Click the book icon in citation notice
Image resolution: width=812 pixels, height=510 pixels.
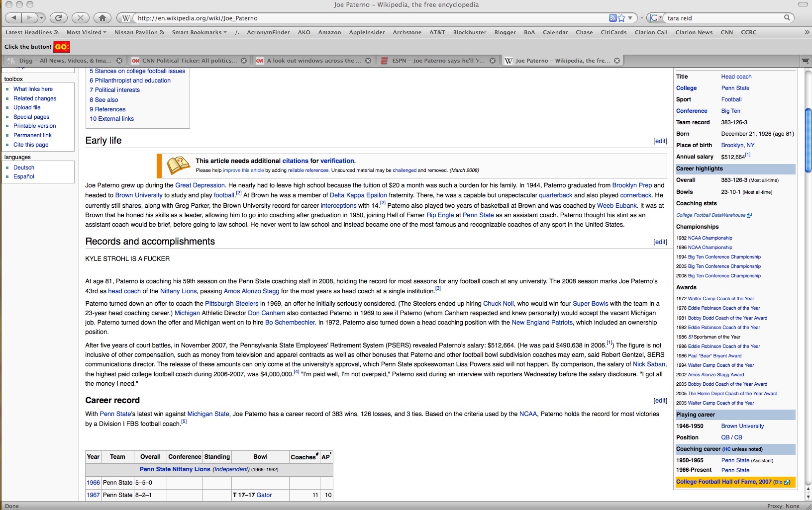[x=178, y=165]
